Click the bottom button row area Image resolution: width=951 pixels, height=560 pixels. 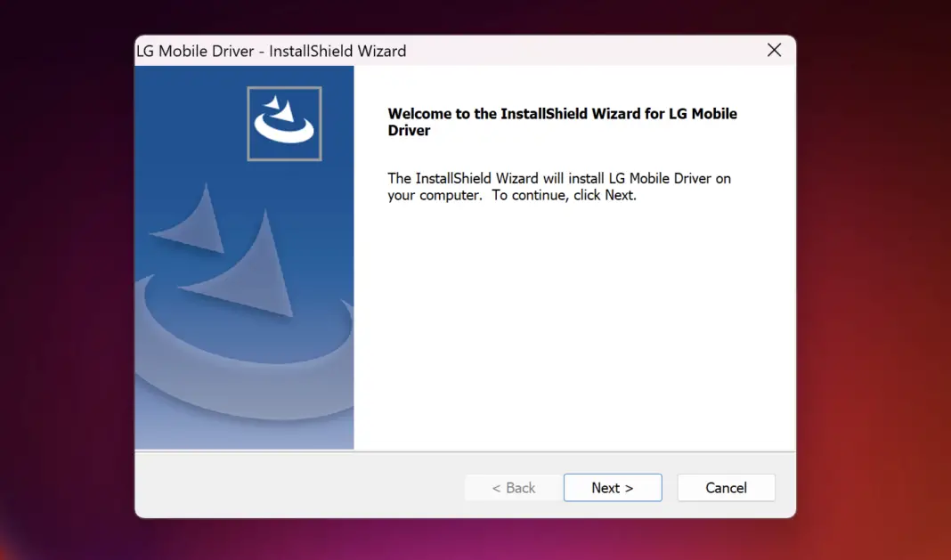[465, 487]
